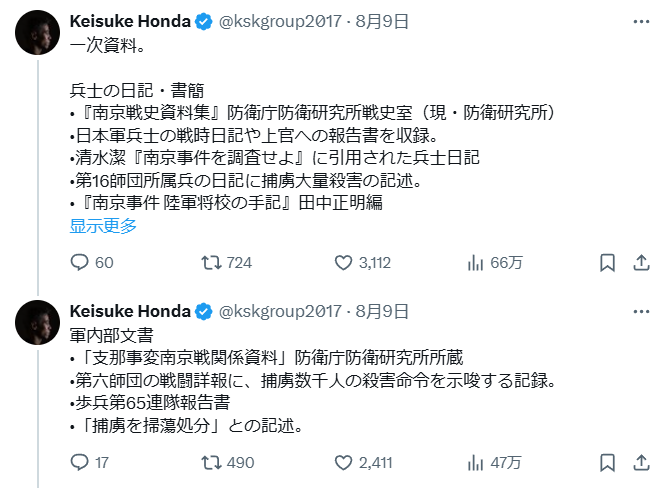The image size is (662, 488).
Task: Share the first tweet
Action: [x=639, y=263]
